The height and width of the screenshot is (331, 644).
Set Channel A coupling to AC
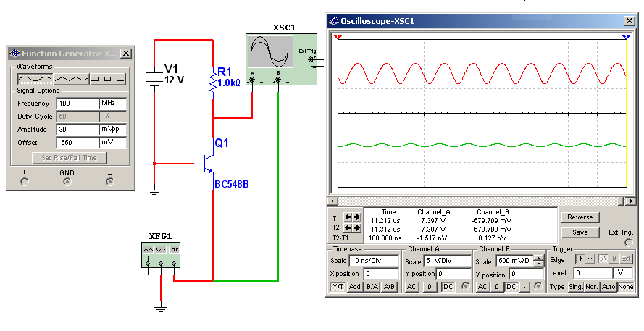pos(411,287)
